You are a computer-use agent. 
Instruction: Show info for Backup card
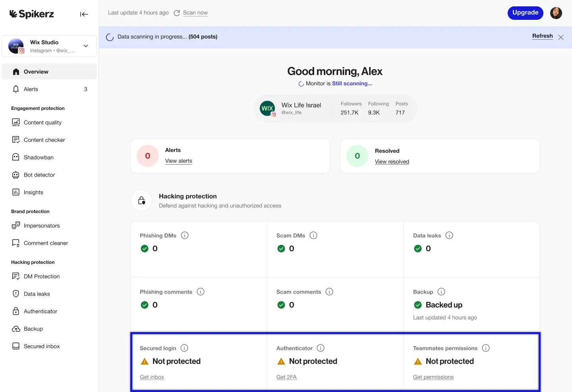coord(441,292)
